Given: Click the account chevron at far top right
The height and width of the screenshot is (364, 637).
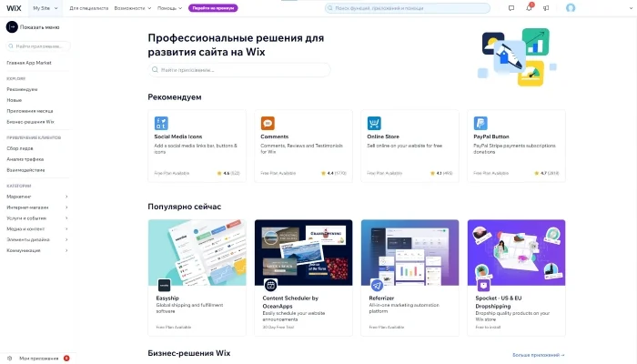Looking at the screenshot, I should tap(631, 8).
